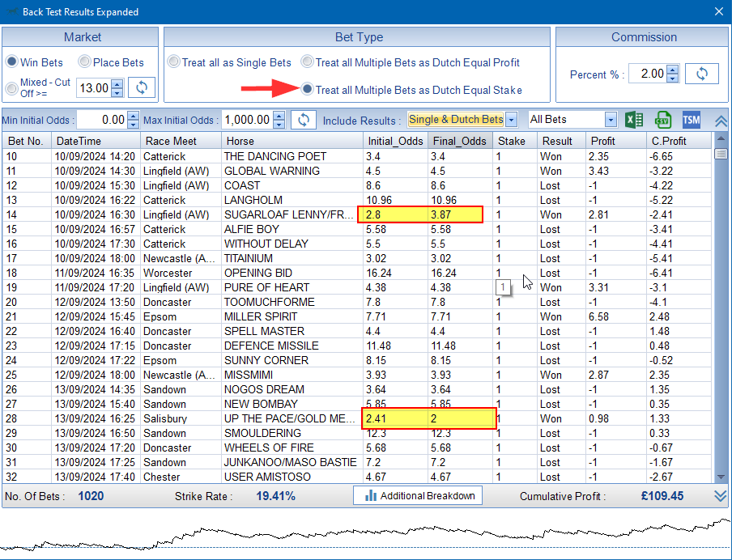The height and width of the screenshot is (560, 732).
Task: Choose Dutch Equal Profit bet type
Action: [308, 62]
